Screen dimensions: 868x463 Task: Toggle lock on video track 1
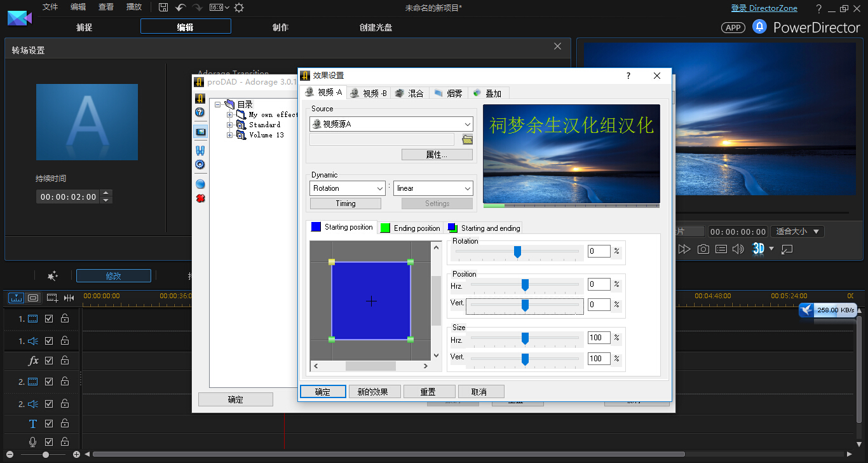point(65,319)
